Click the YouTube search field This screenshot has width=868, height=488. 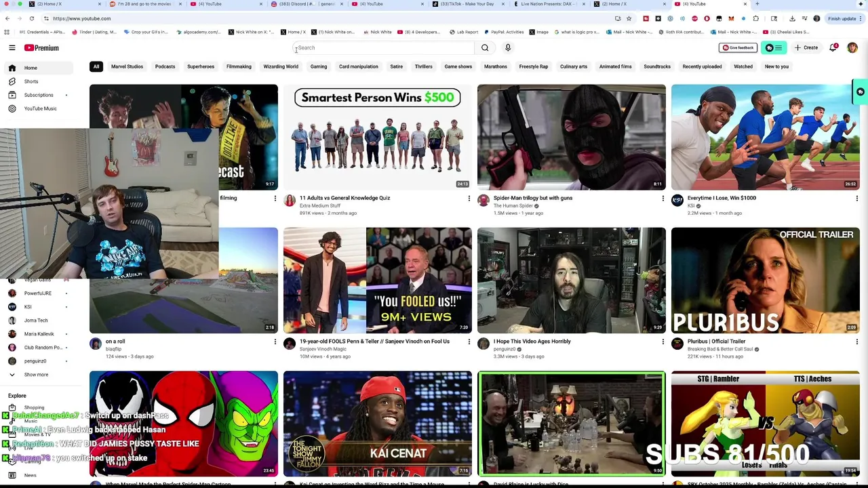pyautogui.click(x=383, y=47)
